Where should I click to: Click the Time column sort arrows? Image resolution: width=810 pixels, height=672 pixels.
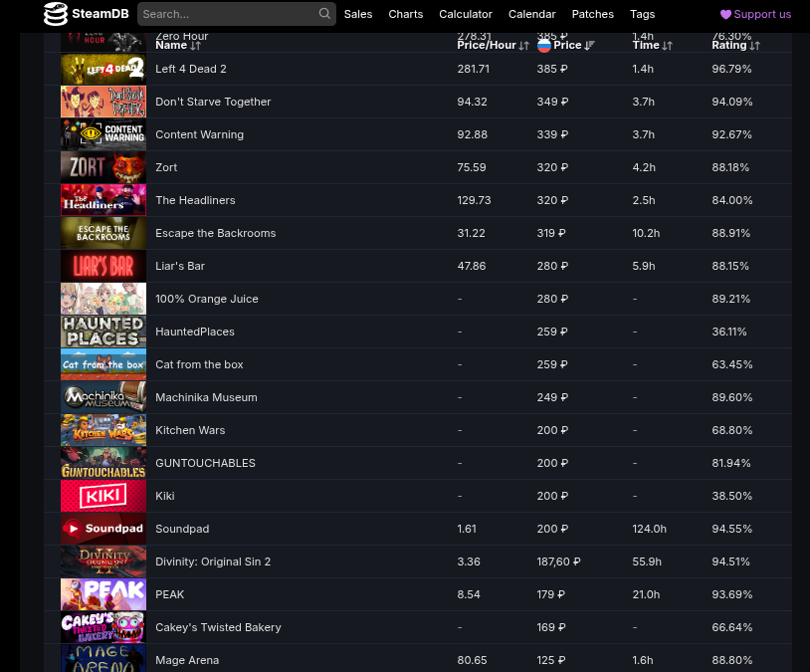click(668, 46)
